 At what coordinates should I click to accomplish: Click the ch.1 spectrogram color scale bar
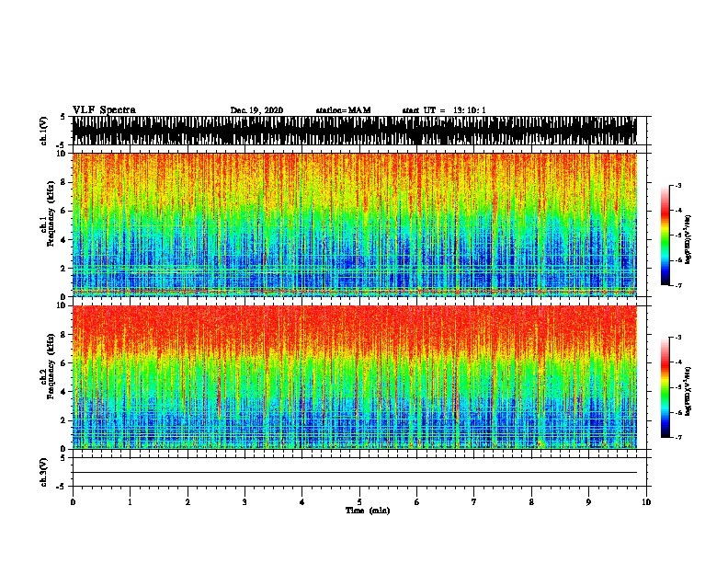point(665,236)
